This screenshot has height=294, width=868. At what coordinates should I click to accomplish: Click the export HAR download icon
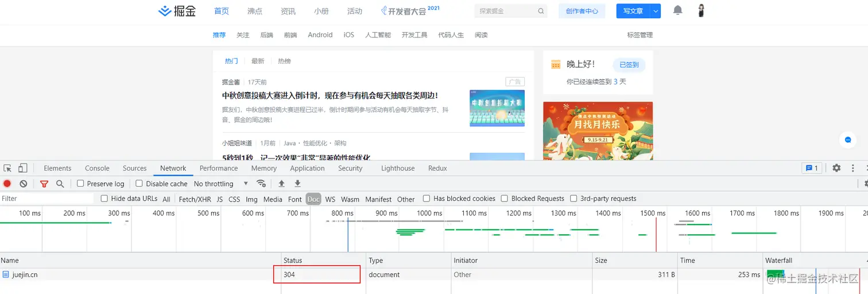297,184
